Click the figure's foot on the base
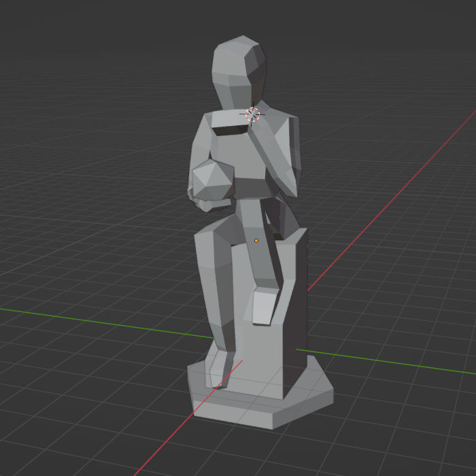The width and height of the screenshot is (476, 476). (x=221, y=370)
